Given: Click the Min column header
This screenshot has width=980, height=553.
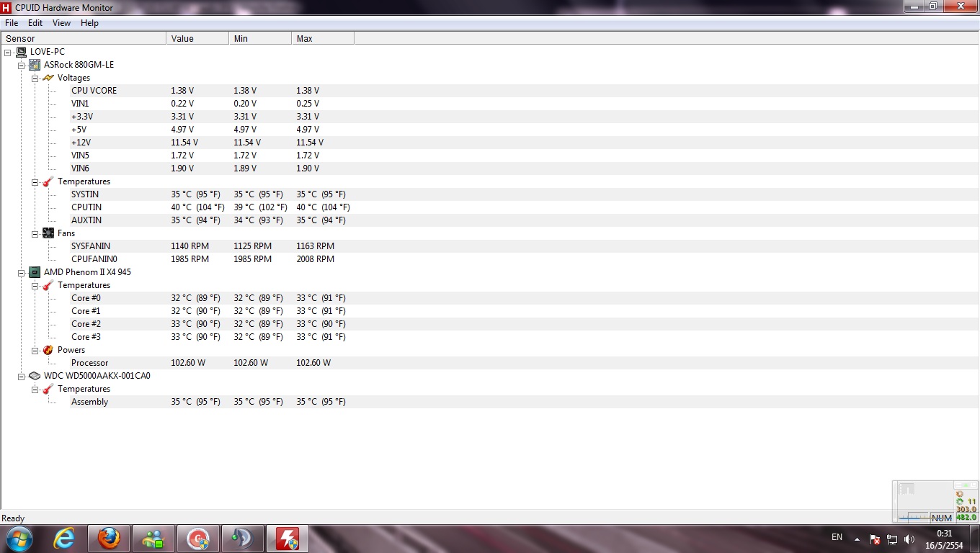Looking at the screenshot, I should pyautogui.click(x=260, y=39).
